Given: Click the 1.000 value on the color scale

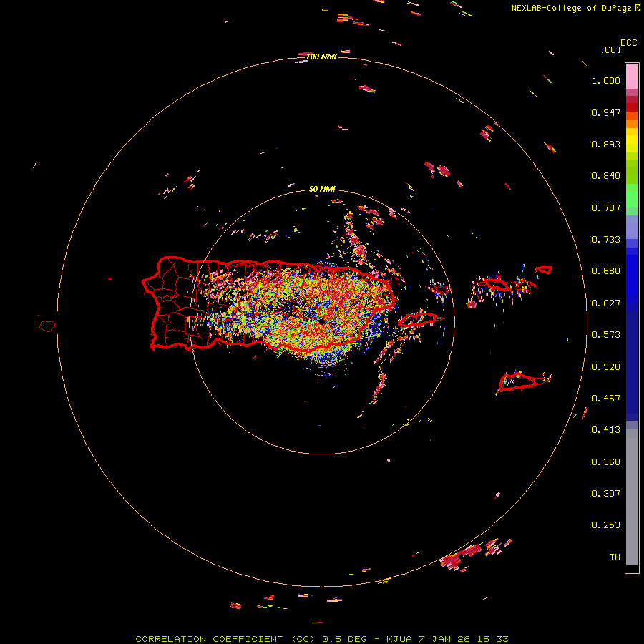Looking at the screenshot, I should (x=606, y=80).
